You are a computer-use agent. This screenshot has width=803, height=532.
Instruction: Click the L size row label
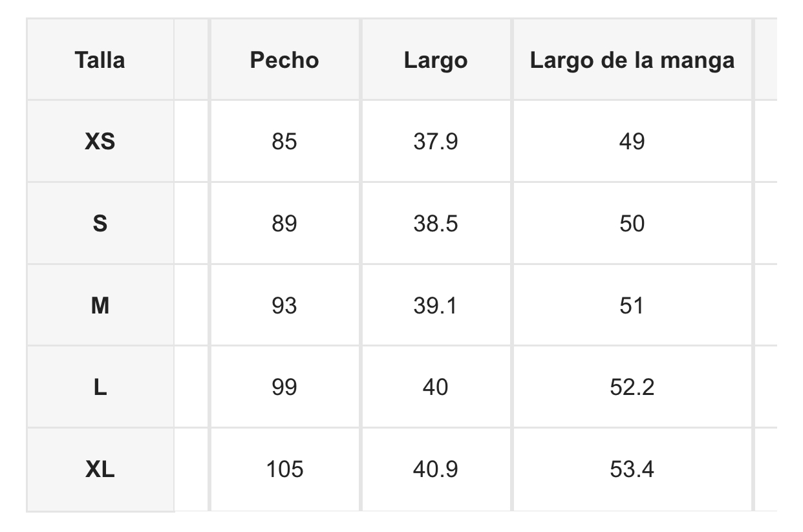pyautogui.click(x=100, y=387)
